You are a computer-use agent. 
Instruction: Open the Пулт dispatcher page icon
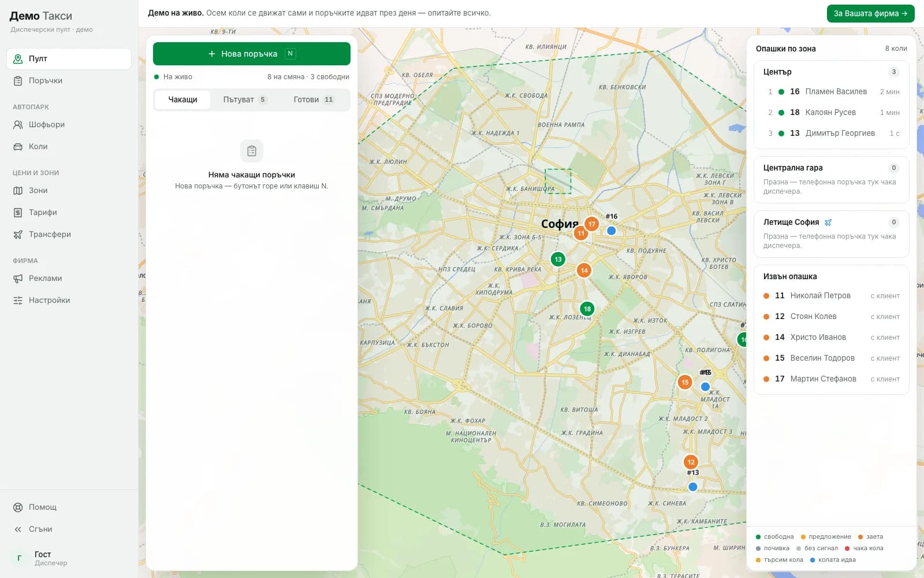pyautogui.click(x=18, y=58)
